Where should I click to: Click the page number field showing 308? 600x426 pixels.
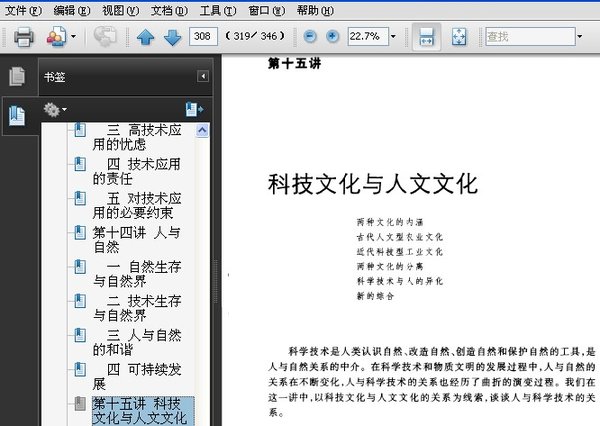[203, 37]
